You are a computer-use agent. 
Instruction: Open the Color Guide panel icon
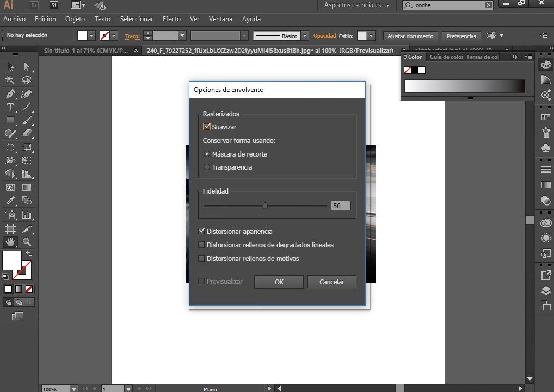point(546,80)
